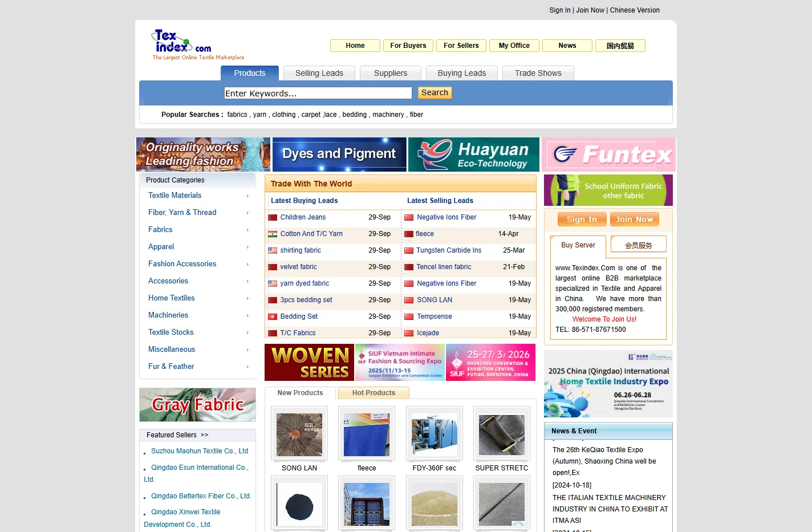Expand Fur & Feather arrow
This screenshot has height=532, width=812.
[247, 367]
